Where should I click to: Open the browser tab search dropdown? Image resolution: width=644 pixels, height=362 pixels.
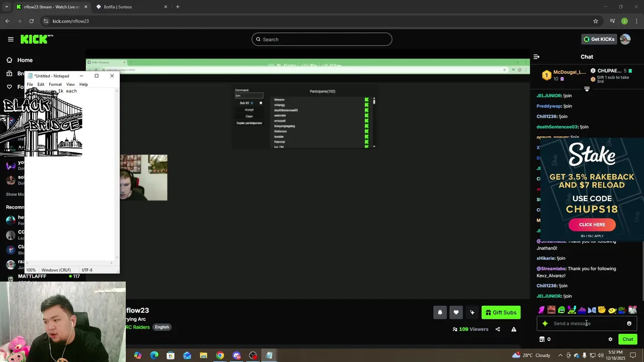click(6, 7)
